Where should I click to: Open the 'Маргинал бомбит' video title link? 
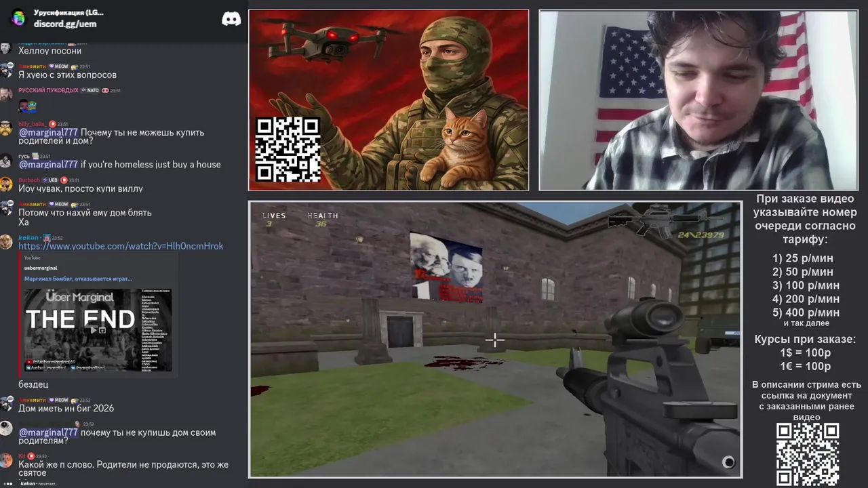tap(78, 279)
